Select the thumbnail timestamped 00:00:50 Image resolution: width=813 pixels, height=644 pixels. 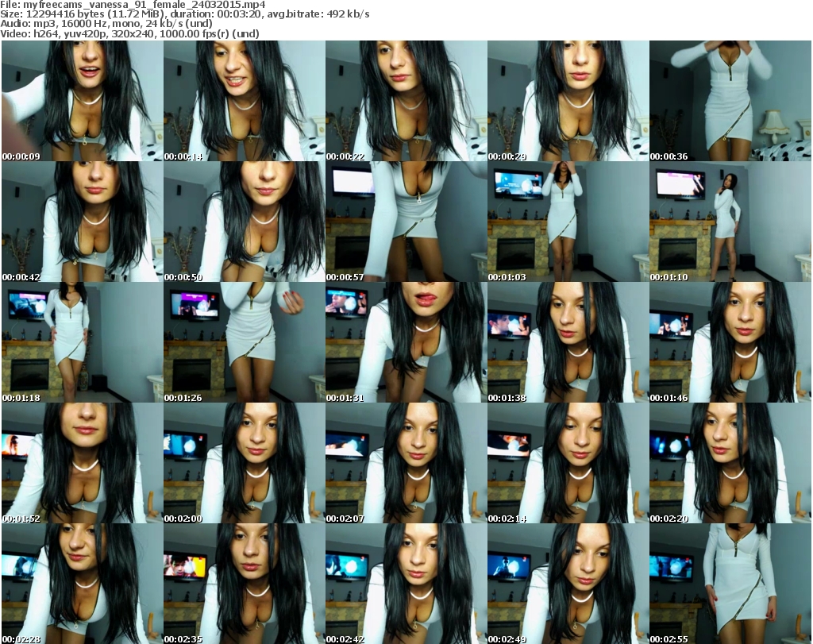245,222
